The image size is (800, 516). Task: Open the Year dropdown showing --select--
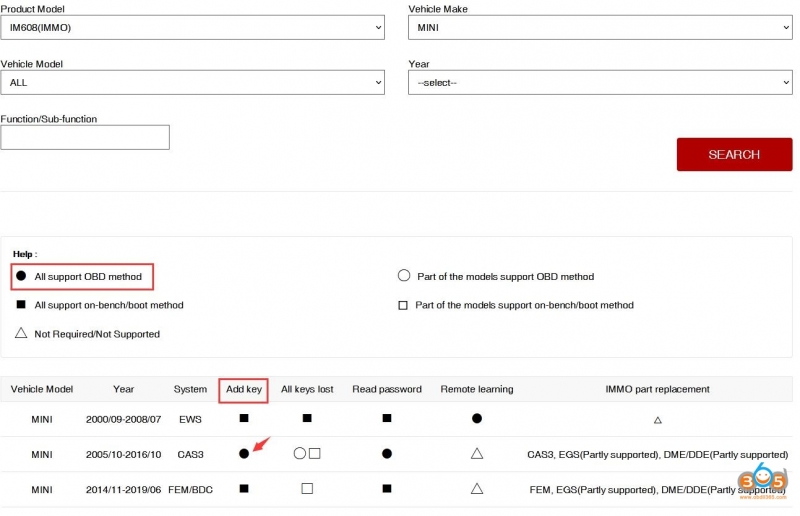600,83
